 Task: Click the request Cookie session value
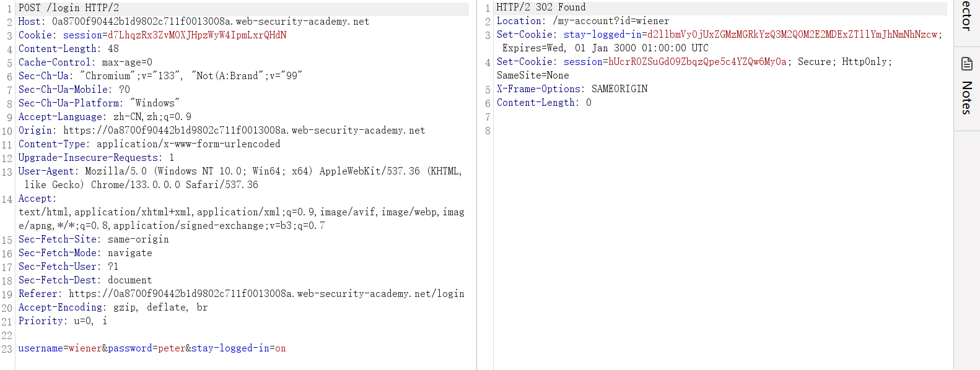click(197, 35)
